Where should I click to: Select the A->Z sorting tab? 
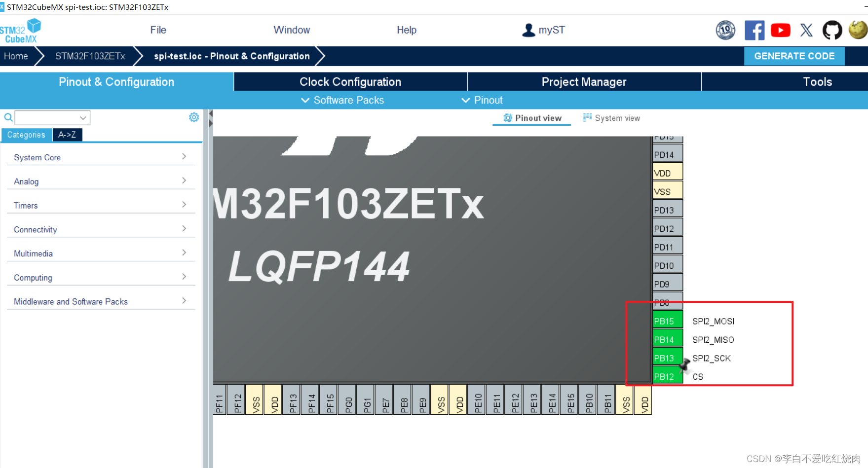pyautogui.click(x=67, y=135)
